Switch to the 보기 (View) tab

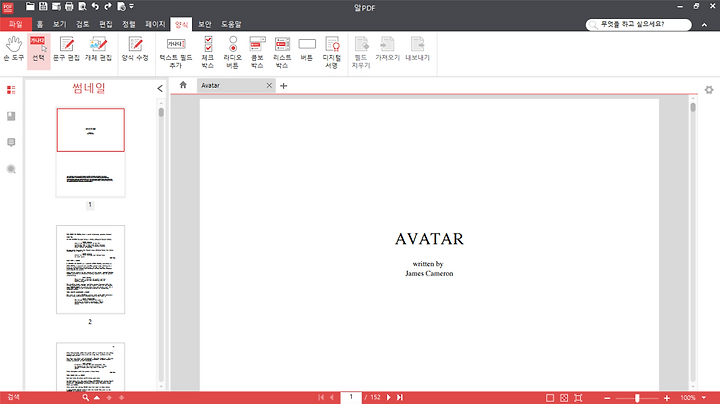click(x=59, y=24)
